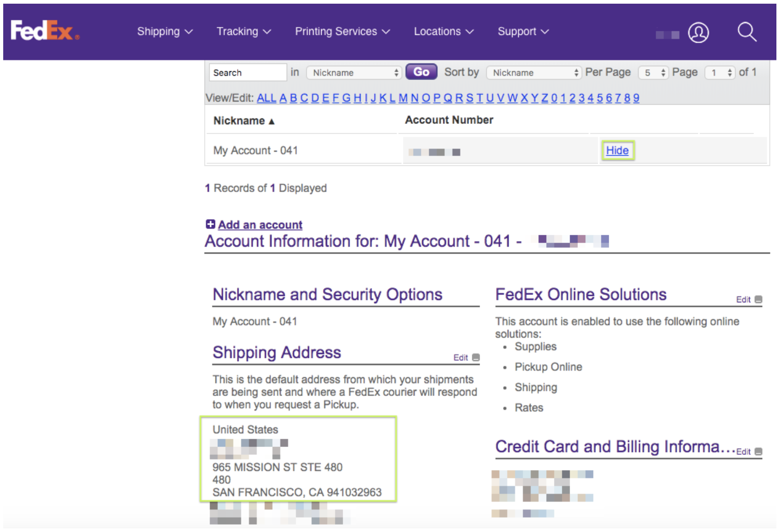Filter accounts by letter A
The width and height of the screenshot is (781, 532).
[283, 98]
